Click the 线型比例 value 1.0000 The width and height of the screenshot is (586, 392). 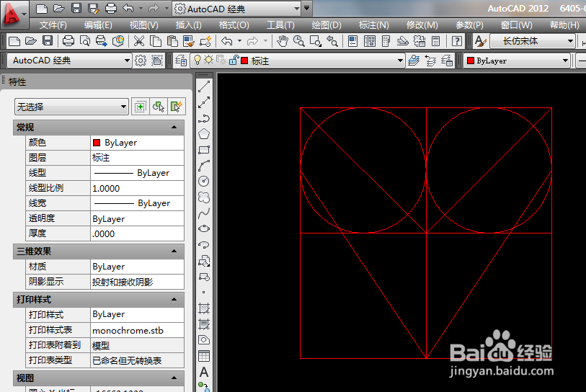137,188
